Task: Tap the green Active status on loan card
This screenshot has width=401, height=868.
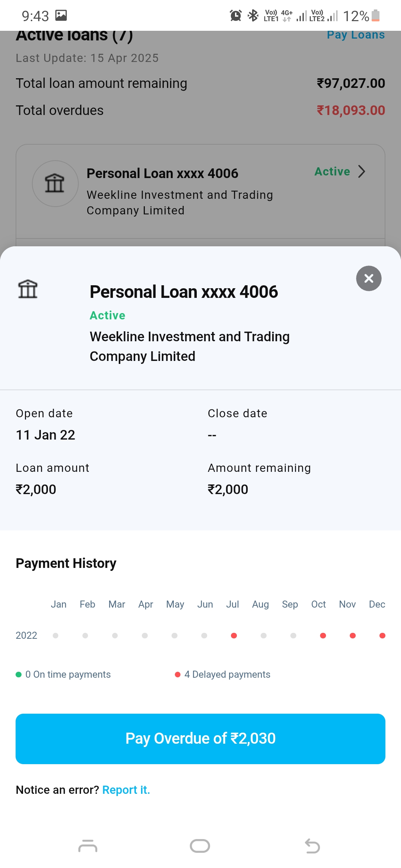Action: (332, 171)
